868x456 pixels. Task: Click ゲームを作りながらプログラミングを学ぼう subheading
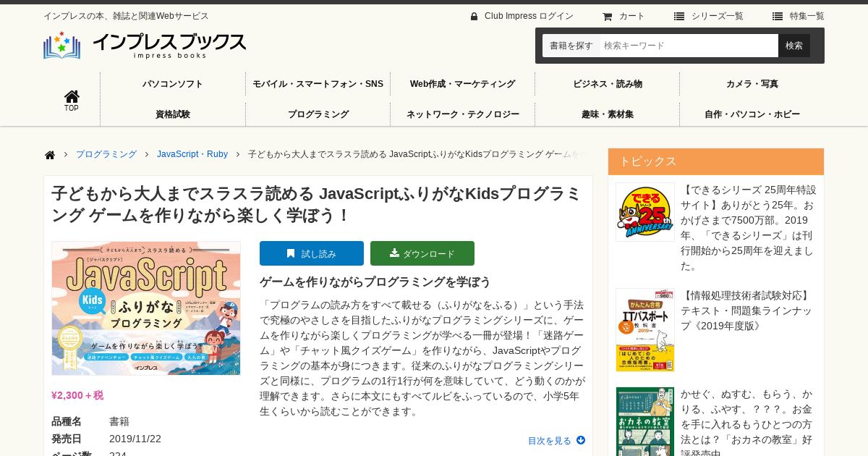(375, 282)
